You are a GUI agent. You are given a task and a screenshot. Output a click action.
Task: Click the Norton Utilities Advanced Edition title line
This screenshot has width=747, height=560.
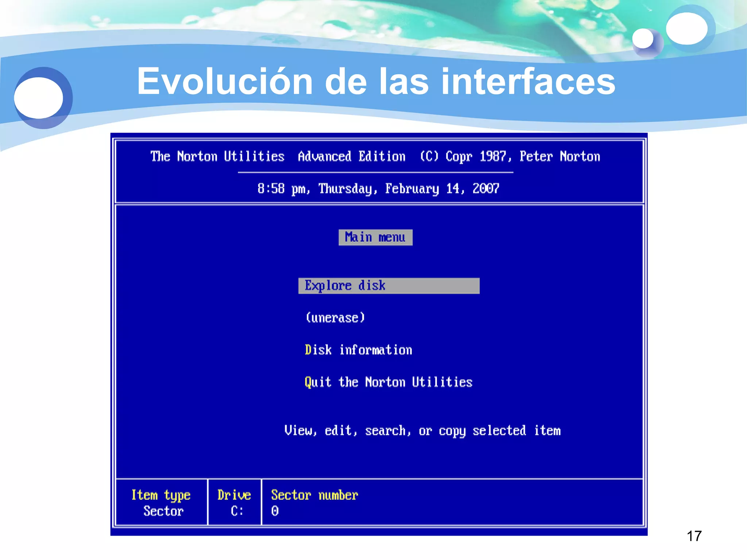[375, 156]
